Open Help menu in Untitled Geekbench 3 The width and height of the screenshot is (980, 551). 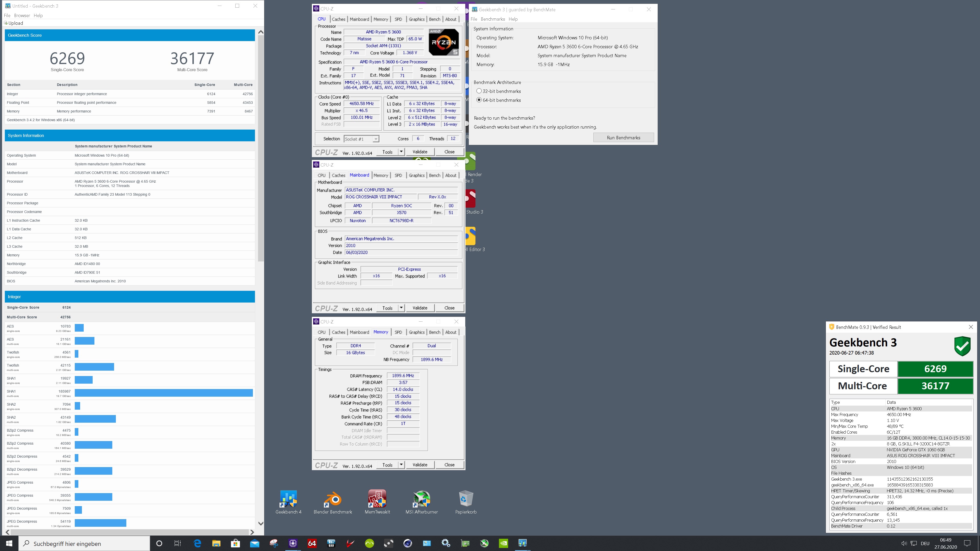pos(38,15)
